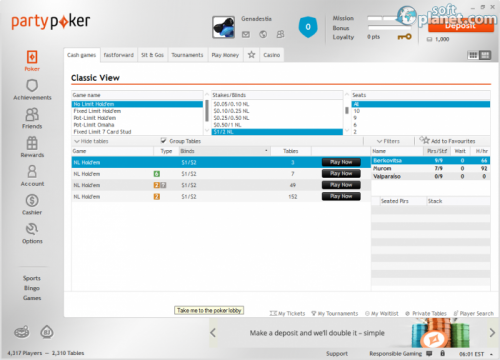The width and height of the screenshot is (500, 360).
Task: Click the casino chips icon at bottom left
Action: 22,332
